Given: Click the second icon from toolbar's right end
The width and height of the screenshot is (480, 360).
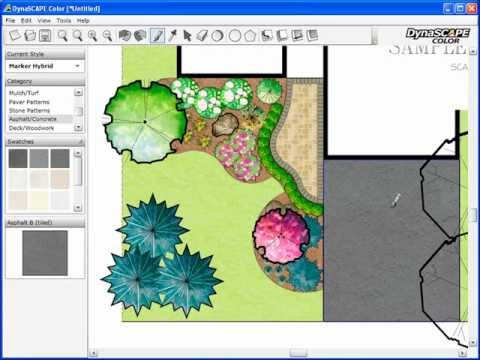Looking at the screenshot, I should tap(297, 35).
